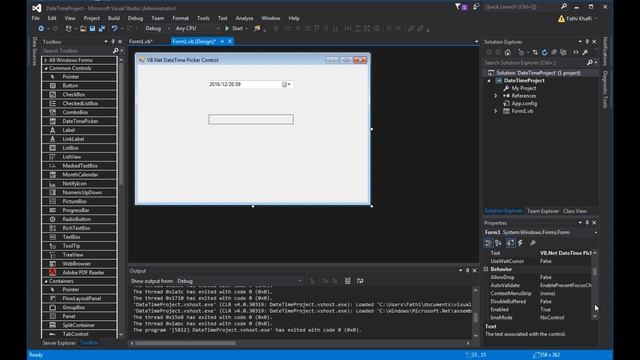Open the Debug configuration dropdown
This screenshot has width=640, height=360.
click(x=158, y=29)
